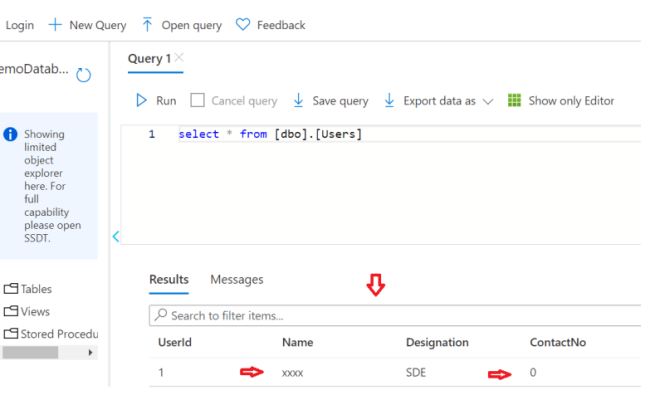Click the Designation cell SDE
This screenshot has height=400, width=650.
coord(416,372)
